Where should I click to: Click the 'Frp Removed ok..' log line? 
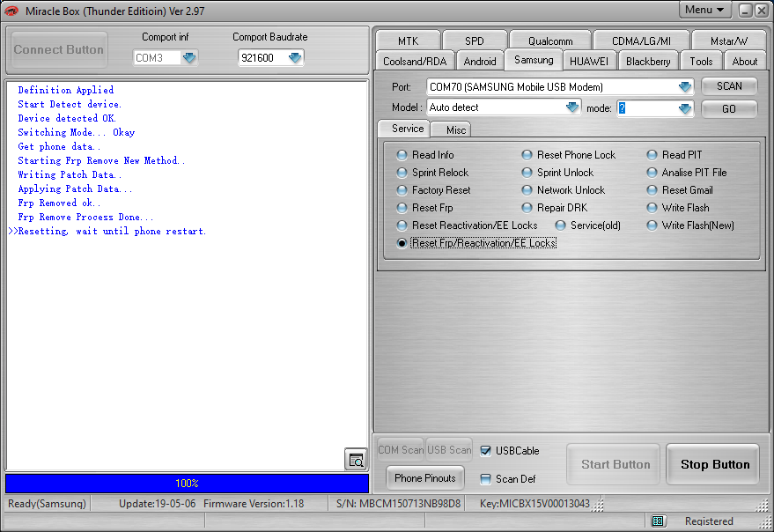coord(59,203)
